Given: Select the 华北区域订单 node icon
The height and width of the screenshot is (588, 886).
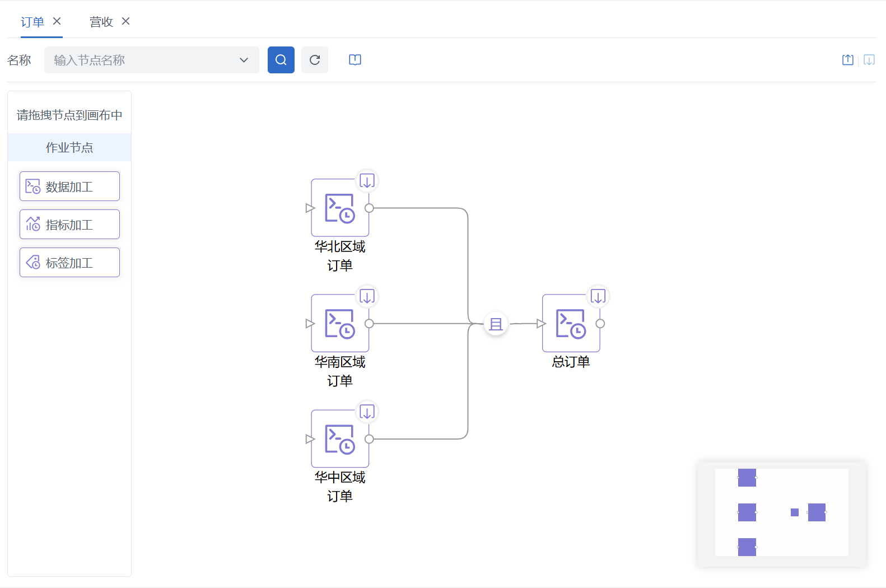Looking at the screenshot, I should 339,208.
